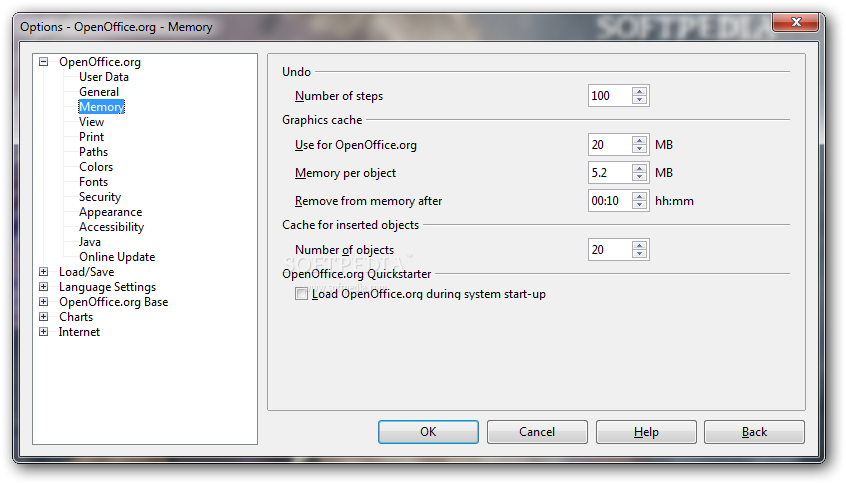Image resolution: width=846 pixels, height=484 pixels.
Task: Select the Language Settings label
Action: point(107,287)
